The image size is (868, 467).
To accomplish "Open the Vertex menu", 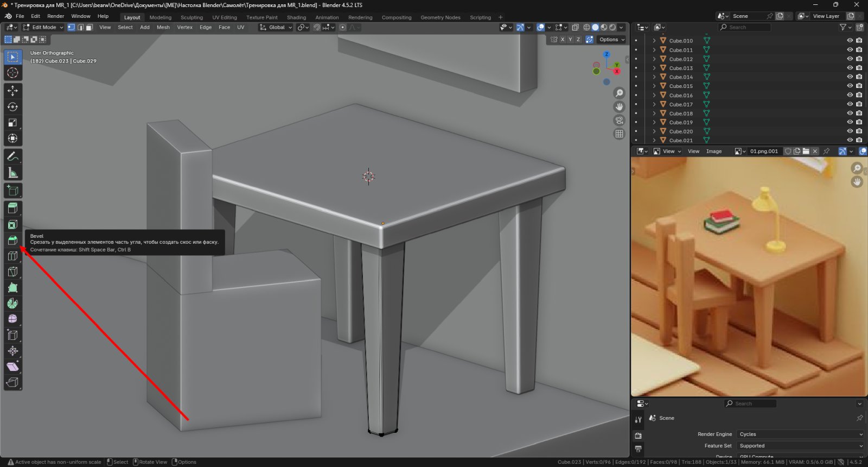I will 185,27.
